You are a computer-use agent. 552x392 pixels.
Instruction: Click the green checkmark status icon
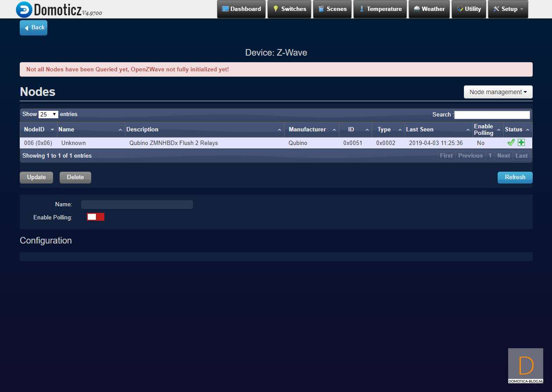pyautogui.click(x=511, y=143)
